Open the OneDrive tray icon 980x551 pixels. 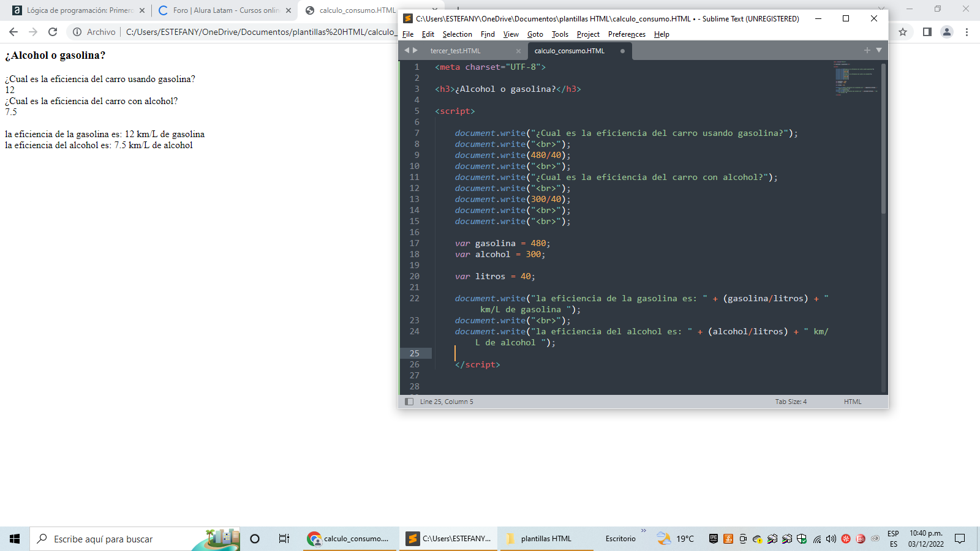pyautogui.click(x=758, y=539)
